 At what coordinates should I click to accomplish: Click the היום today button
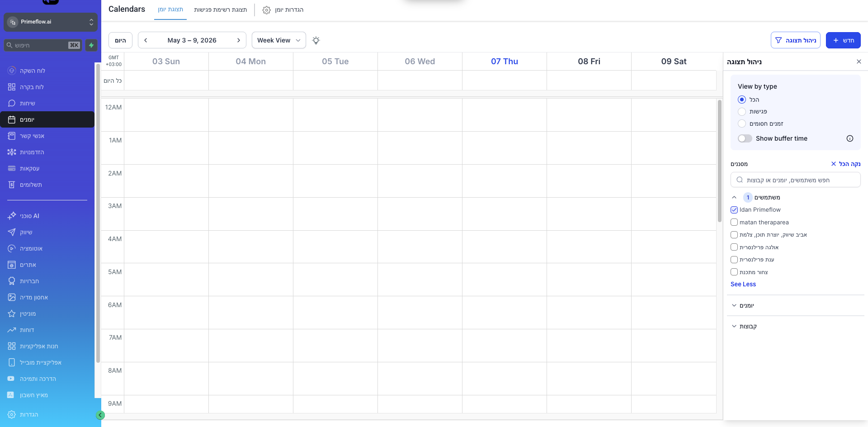pos(120,40)
